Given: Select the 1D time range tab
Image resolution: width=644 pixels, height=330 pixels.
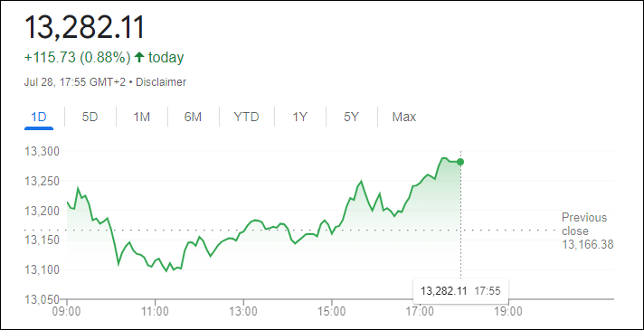Looking at the screenshot, I should [x=39, y=118].
